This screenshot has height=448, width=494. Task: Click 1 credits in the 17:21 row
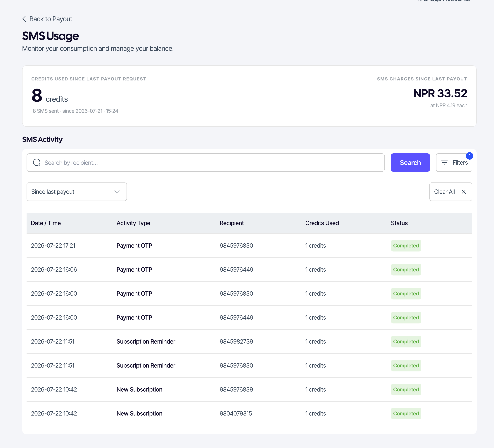pos(316,246)
